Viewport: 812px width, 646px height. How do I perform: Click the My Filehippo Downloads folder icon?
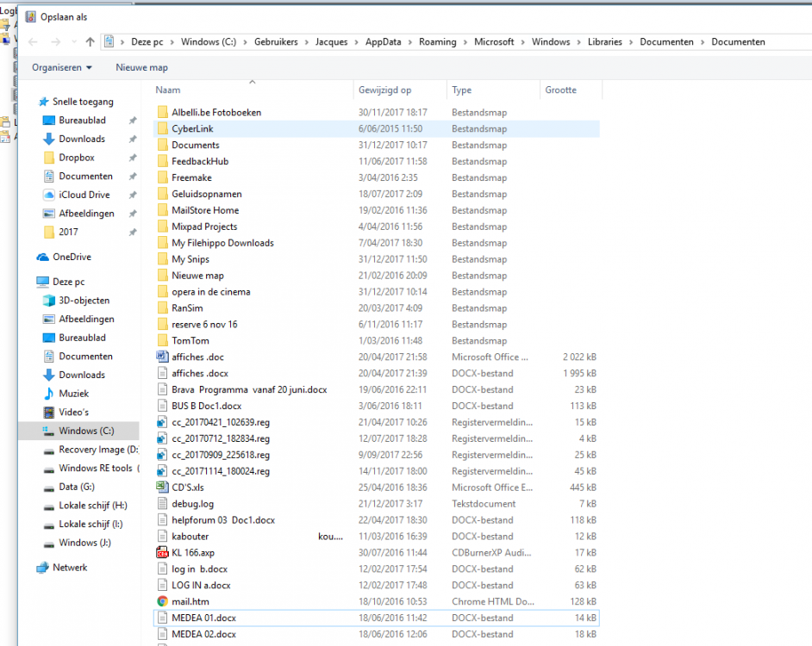click(x=163, y=243)
